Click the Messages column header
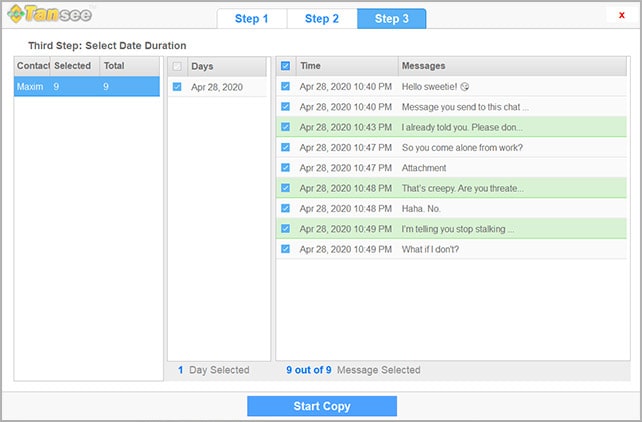642x422 pixels. click(510, 66)
